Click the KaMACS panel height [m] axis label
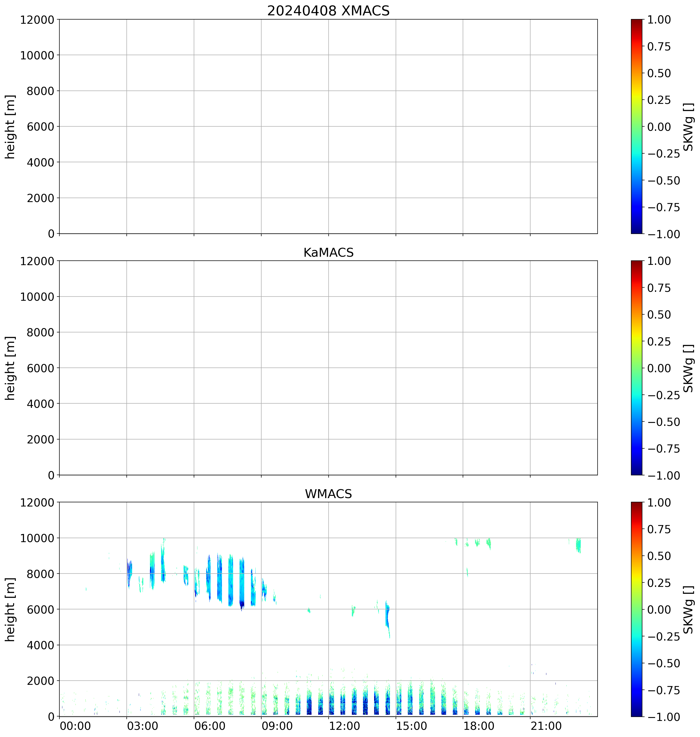The width and height of the screenshot is (700, 737). coord(10,368)
